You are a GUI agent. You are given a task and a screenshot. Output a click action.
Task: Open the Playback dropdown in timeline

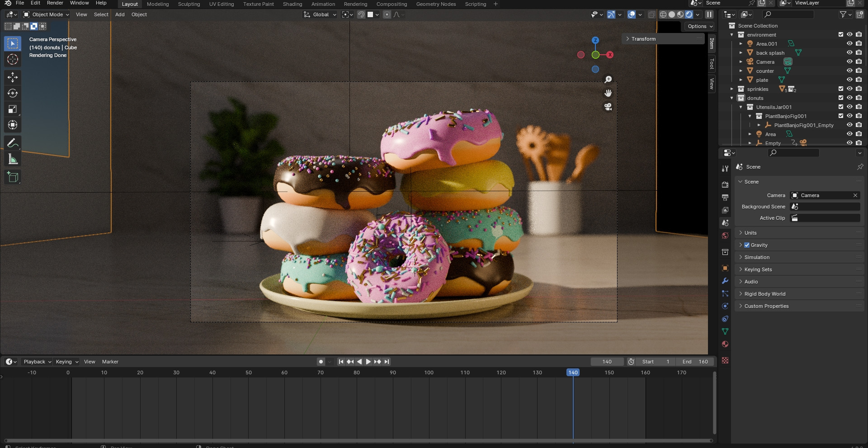[37, 362]
